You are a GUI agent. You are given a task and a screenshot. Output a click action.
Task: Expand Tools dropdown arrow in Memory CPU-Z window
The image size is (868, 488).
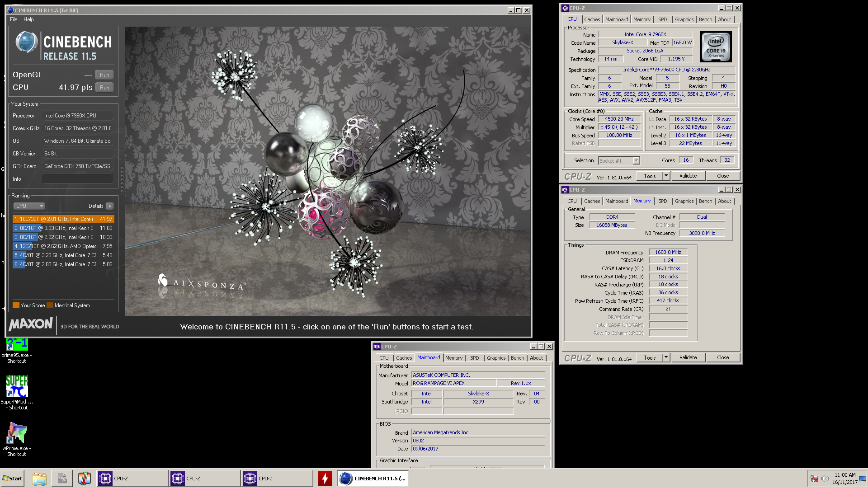(x=666, y=357)
